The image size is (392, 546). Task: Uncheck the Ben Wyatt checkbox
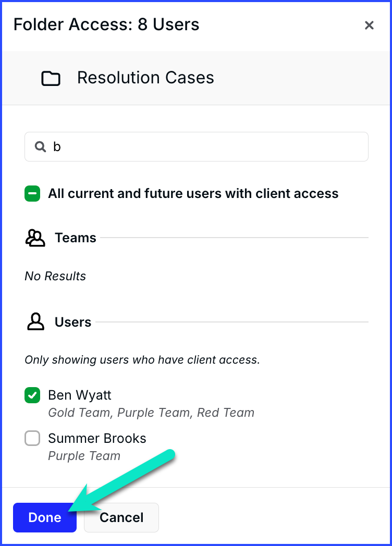point(32,395)
